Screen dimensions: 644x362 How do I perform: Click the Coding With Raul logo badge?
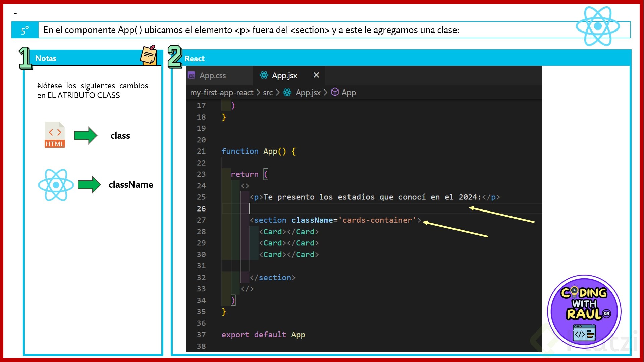click(584, 312)
